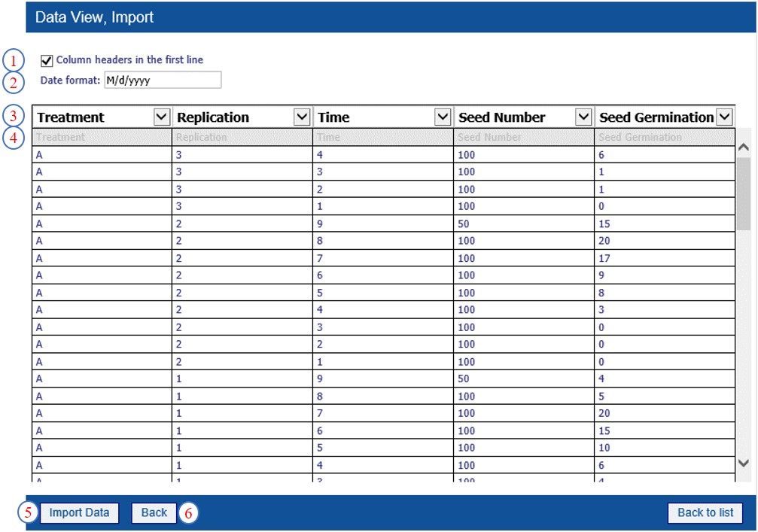This screenshot has width=758, height=532.
Task: Toggle 'Column headers in the first line' checkbox
Action: point(47,60)
